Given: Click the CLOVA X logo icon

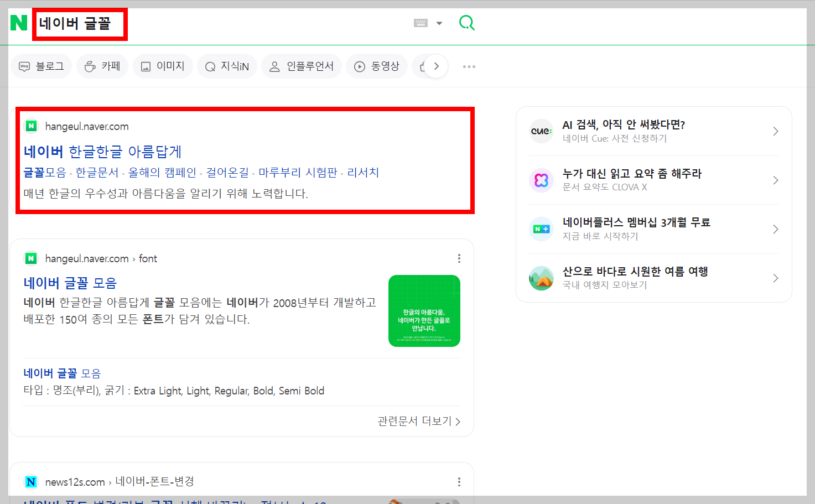Looking at the screenshot, I should tap(541, 180).
